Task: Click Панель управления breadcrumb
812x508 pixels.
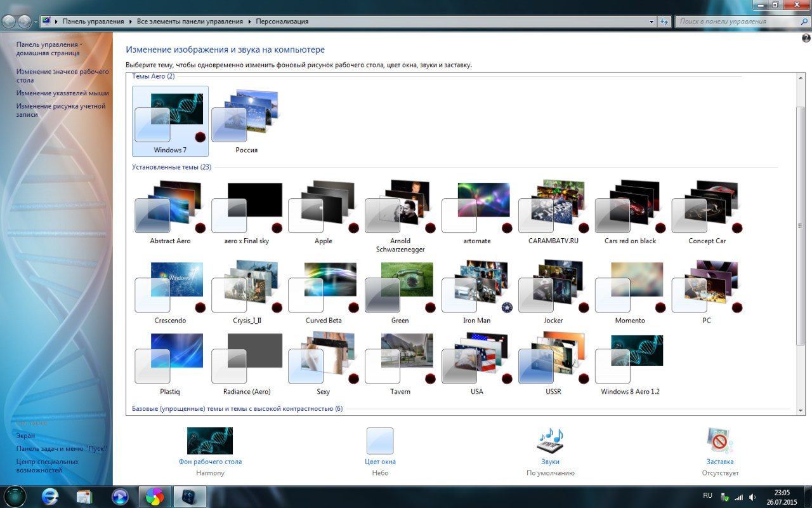Action: point(93,22)
